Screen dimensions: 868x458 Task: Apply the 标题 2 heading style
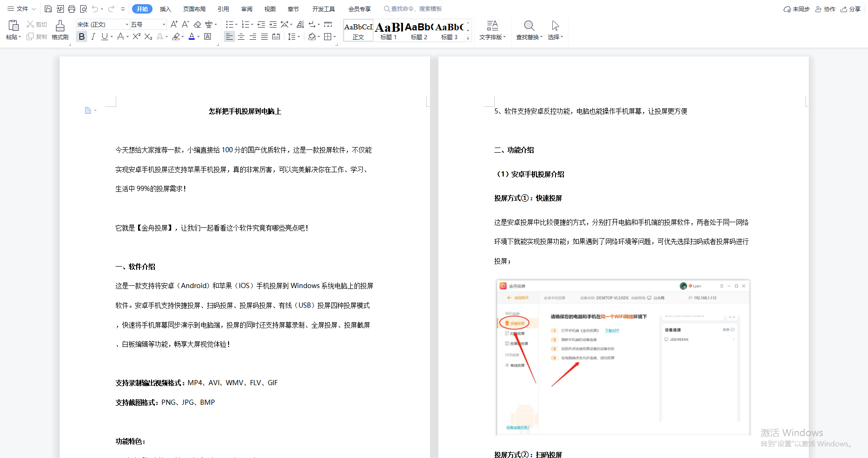[x=419, y=30]
